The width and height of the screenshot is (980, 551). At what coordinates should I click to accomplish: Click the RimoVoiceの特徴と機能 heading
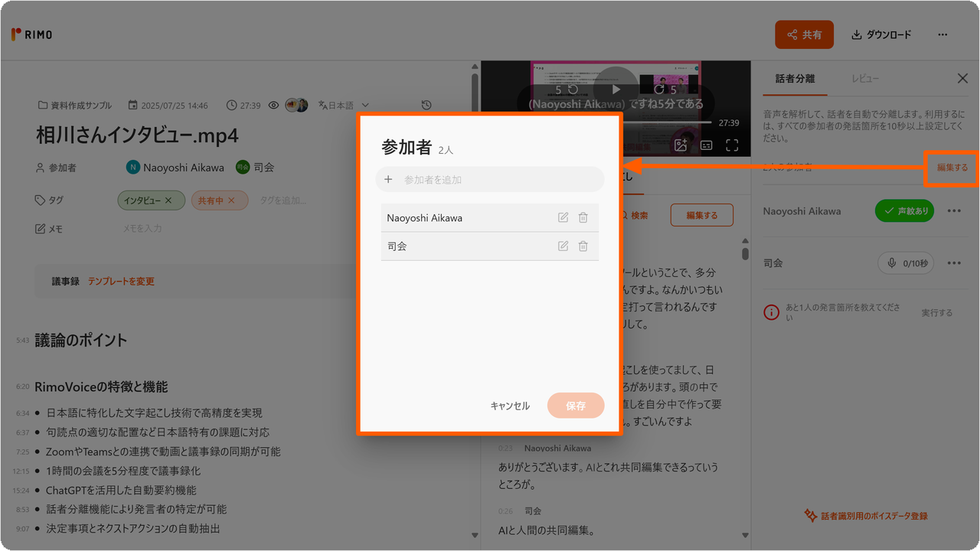click(101, 386)
